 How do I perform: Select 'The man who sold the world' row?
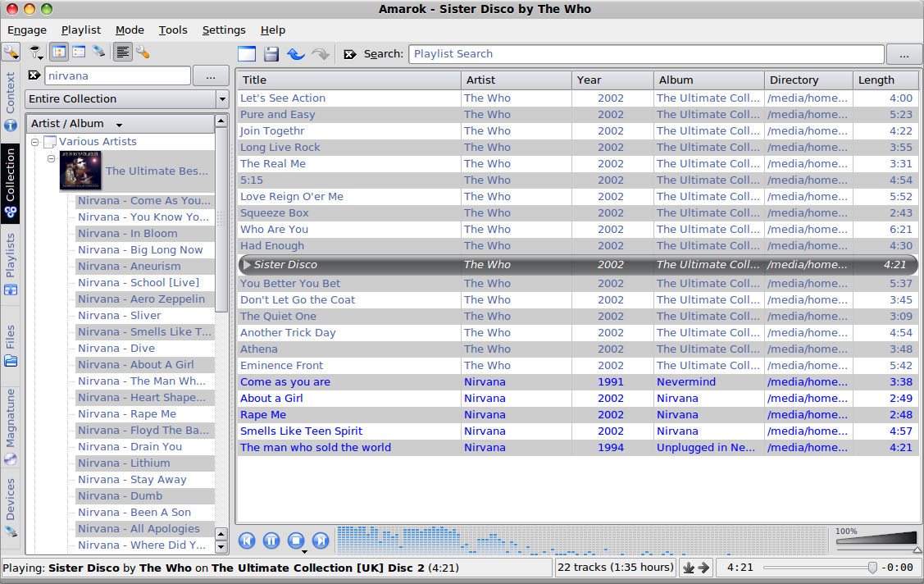[x=577, y=448]
